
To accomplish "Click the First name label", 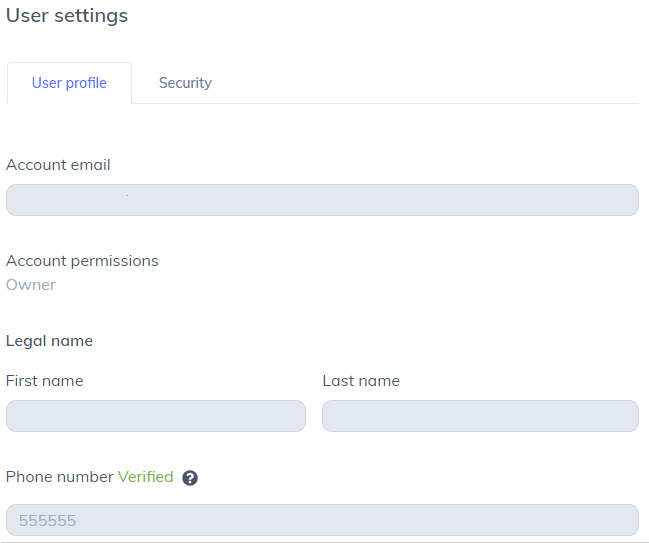I will [45, 381].
